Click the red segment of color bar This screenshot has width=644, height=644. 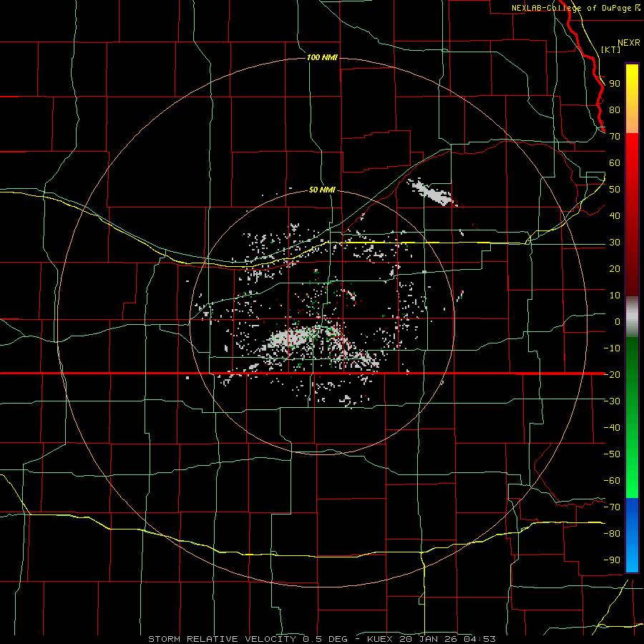click(x=632, y=215)
